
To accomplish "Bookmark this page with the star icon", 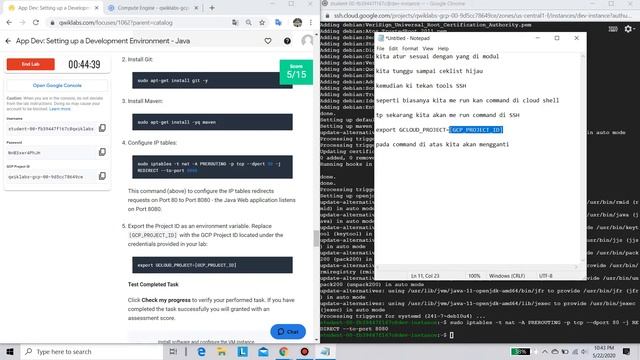I will tap(262, 22).
